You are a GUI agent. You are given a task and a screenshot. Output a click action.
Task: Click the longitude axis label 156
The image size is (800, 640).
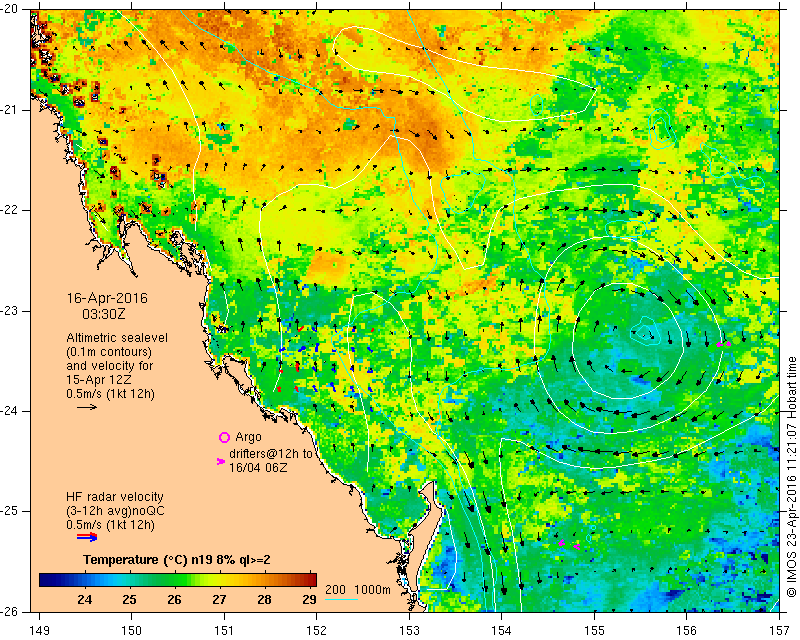click(687, 630)
